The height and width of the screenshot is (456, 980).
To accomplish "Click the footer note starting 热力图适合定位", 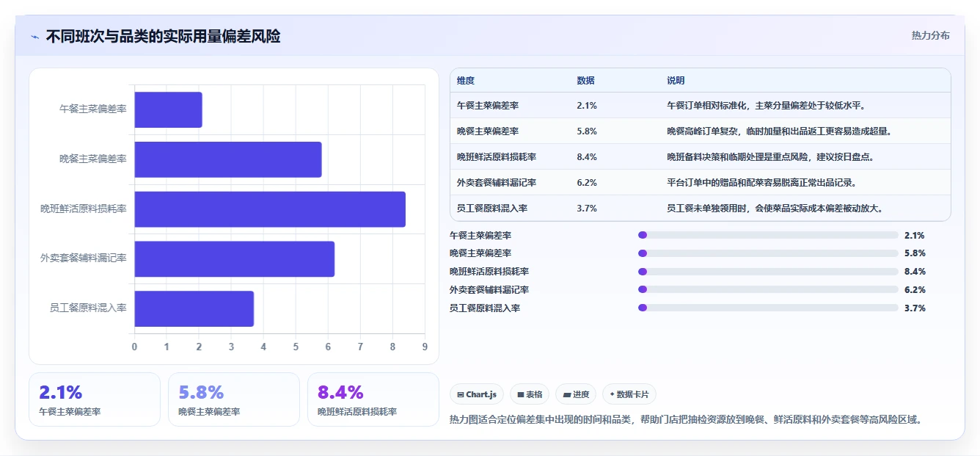I will tap(686, 420).
